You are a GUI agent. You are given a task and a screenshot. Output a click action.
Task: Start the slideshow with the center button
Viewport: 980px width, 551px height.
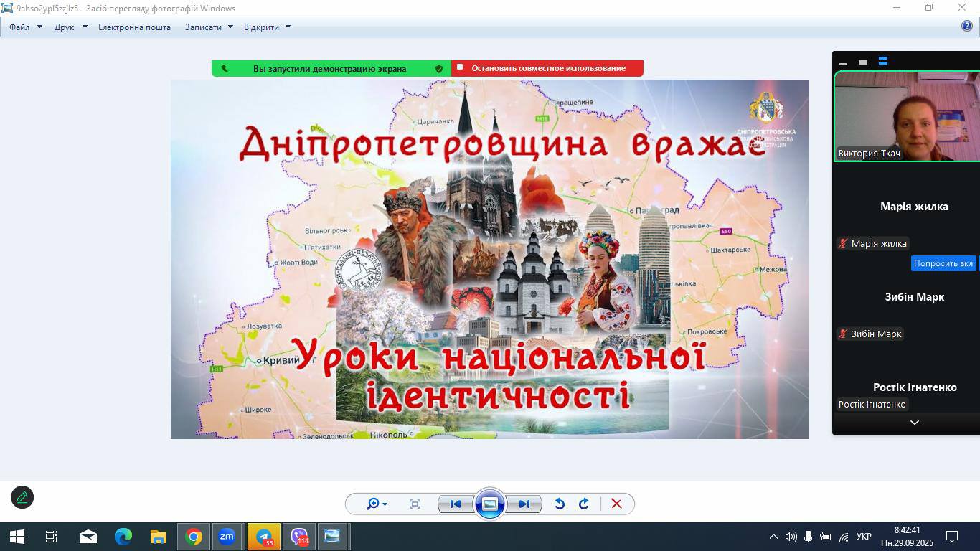click(x=490, y=504)
